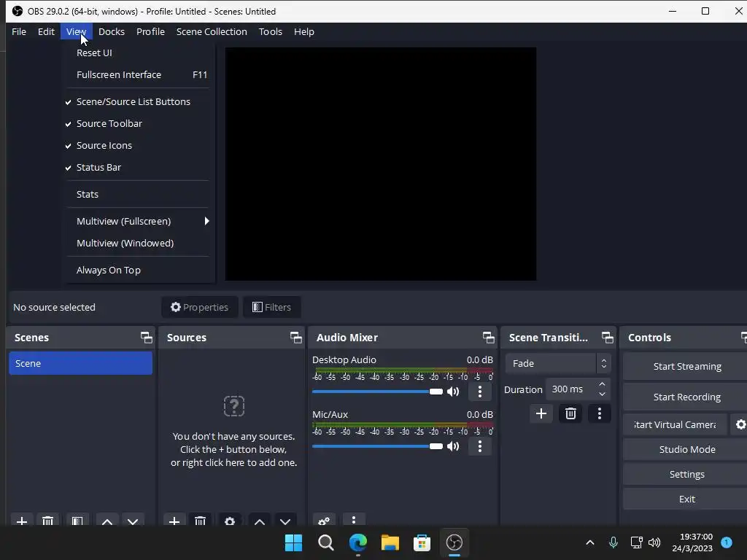This screenshot has width=747, height=560.
Task: Mute Desktop Audio speaker icon
Action: click(x=453, y=392)
